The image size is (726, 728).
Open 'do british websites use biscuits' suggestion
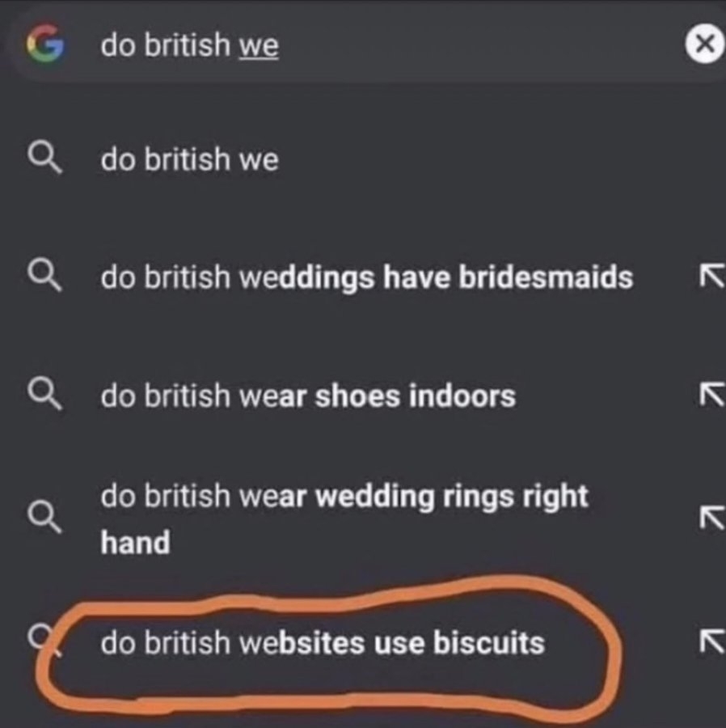[322, 643]
